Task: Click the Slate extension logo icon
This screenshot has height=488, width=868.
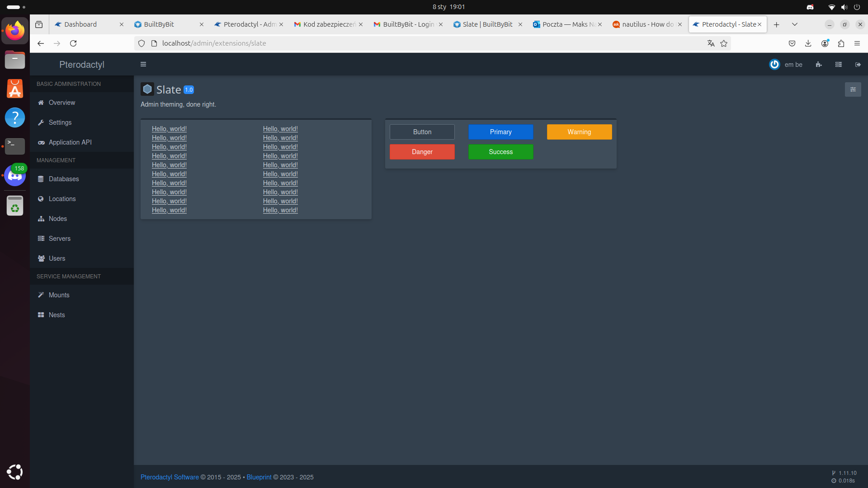Action: pos(147,89)
